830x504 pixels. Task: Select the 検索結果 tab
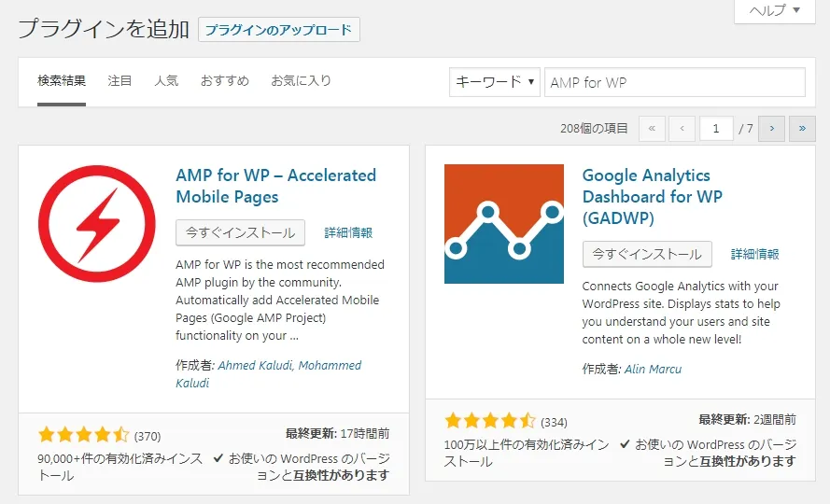pyautogui.click(x=62, y=81)
